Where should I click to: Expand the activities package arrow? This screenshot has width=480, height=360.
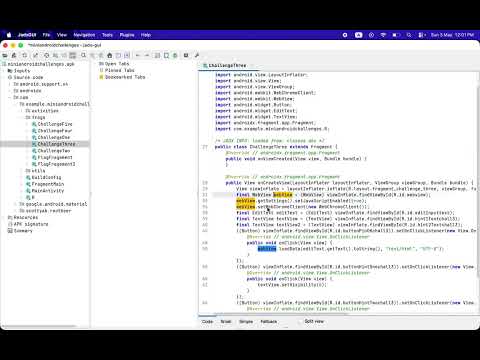(22, 111)
